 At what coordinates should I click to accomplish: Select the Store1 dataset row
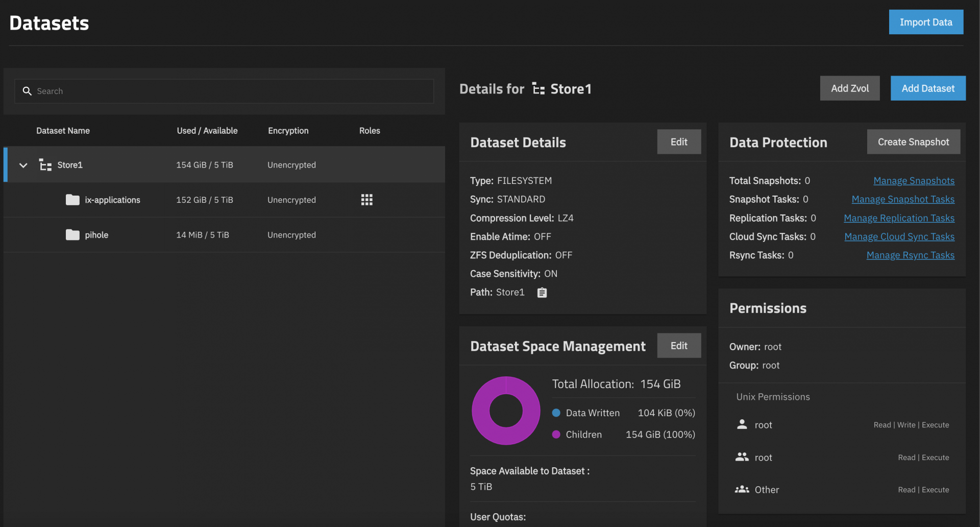[224, 165]
